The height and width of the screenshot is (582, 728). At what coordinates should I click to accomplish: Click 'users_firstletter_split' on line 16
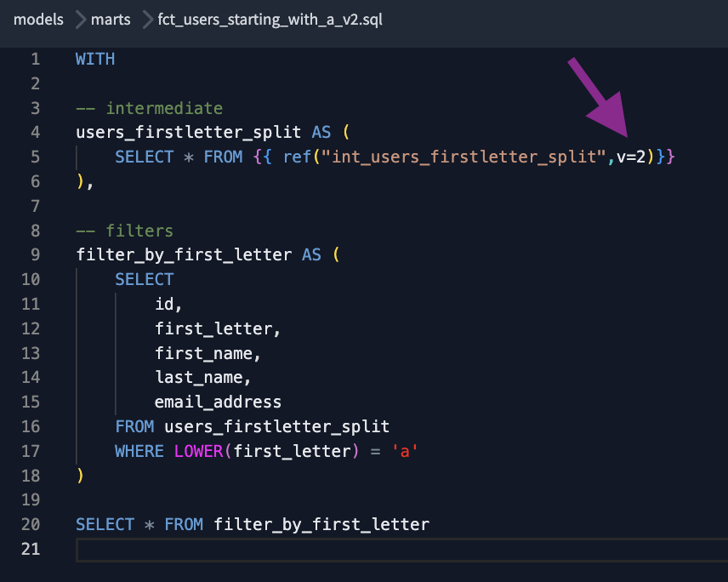coord(277,427)
